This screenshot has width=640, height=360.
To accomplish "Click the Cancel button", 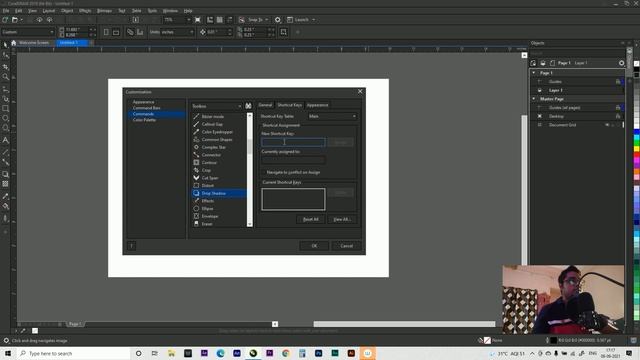I will click(346, 246).
